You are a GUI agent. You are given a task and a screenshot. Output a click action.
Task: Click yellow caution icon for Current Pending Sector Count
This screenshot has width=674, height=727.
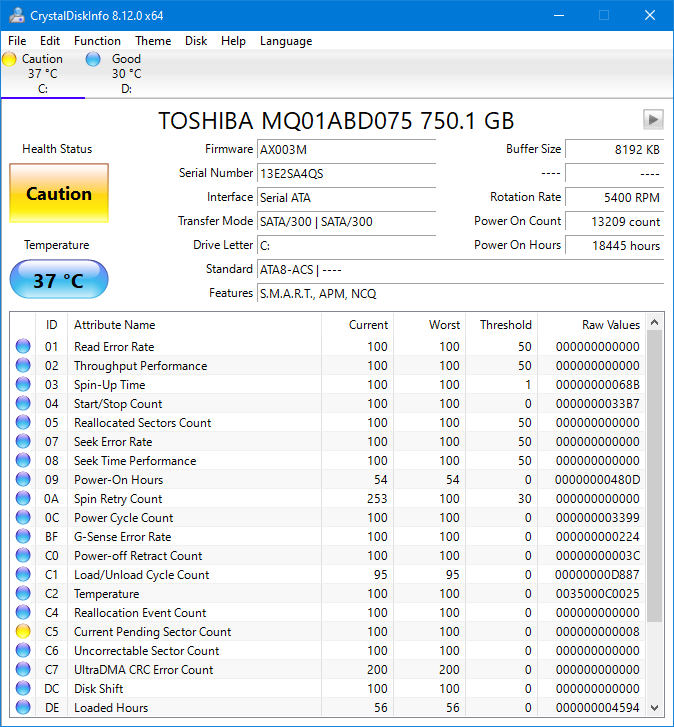click(23, 631)
